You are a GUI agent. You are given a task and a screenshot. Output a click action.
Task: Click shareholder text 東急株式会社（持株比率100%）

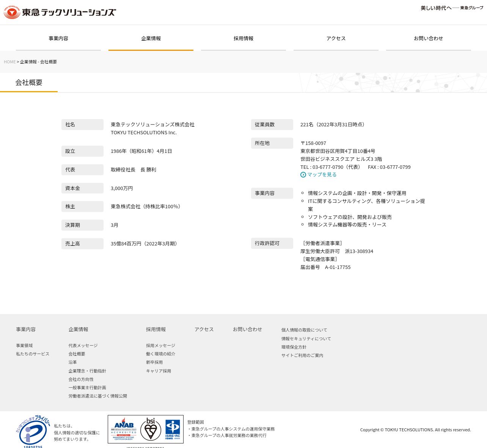click(146, 207)
